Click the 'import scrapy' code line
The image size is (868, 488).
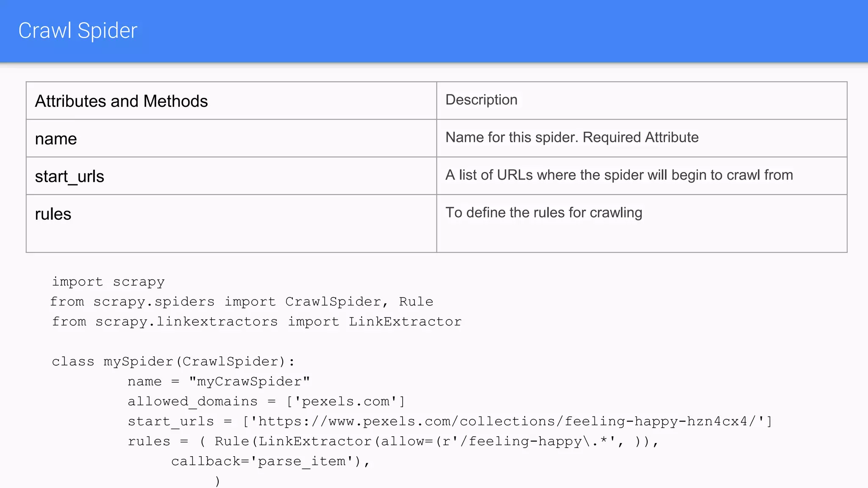tap(108, 282)
